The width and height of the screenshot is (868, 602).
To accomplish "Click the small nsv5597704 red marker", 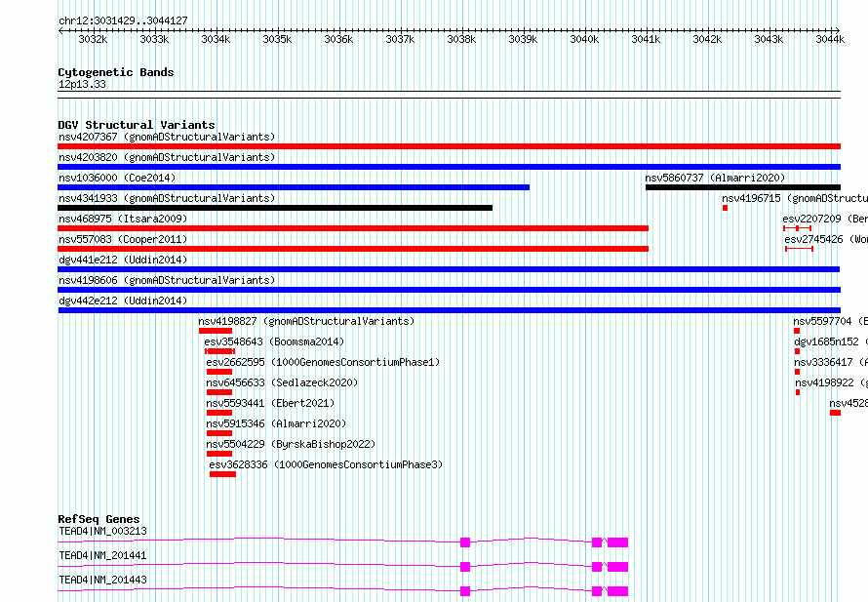I will [797, 331].
